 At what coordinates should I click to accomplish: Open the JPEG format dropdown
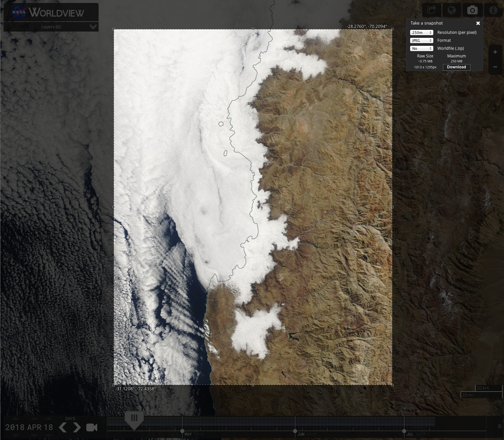[x=421, y=40]
